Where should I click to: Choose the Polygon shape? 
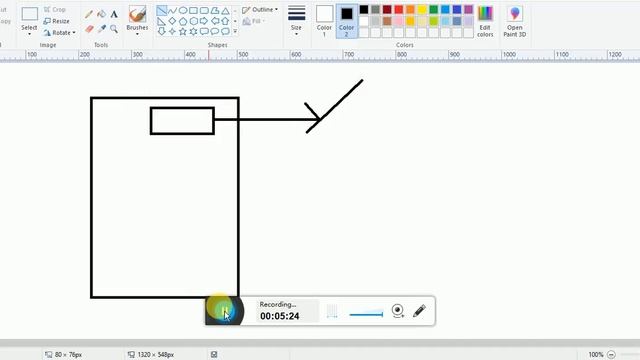pyautogui.click(x=215, y=11)
